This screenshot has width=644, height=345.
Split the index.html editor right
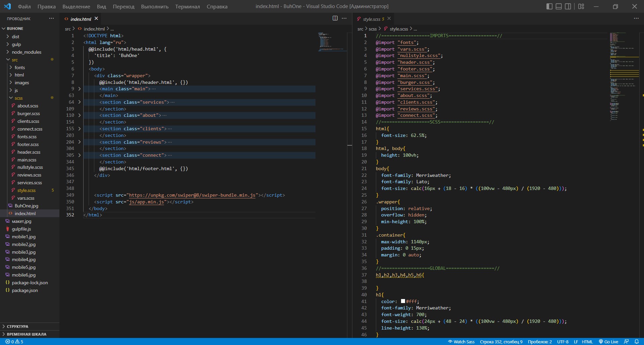[335, 18]
